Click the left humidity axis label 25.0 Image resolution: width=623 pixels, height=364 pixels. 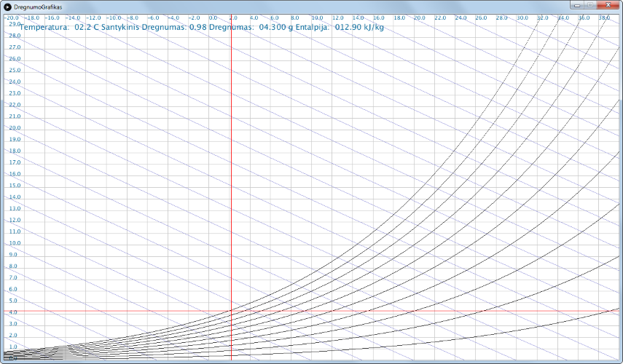click(15, 71)
